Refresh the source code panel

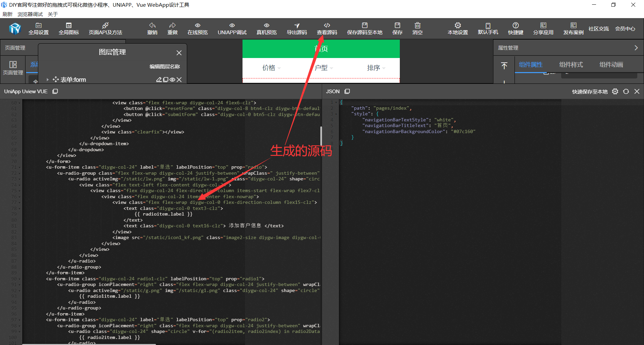tap(626, 92)
